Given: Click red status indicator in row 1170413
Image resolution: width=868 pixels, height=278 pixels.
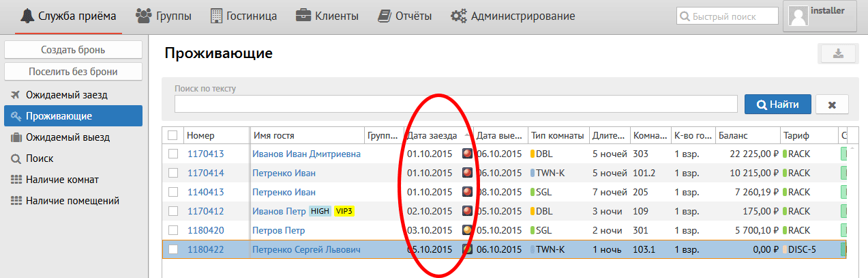Looking at the screenshot, I should click(x=468, y=154).
